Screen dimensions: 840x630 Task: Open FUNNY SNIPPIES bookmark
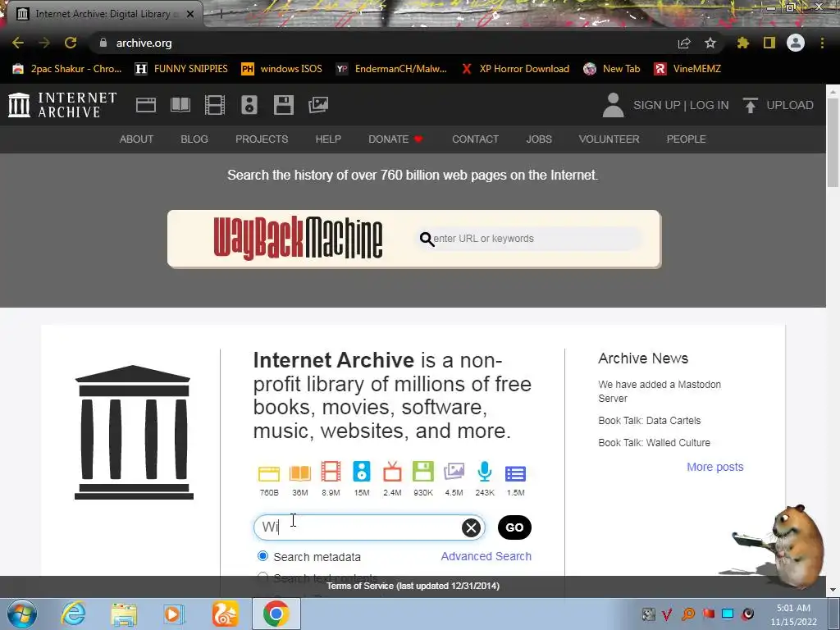(181, 69)
